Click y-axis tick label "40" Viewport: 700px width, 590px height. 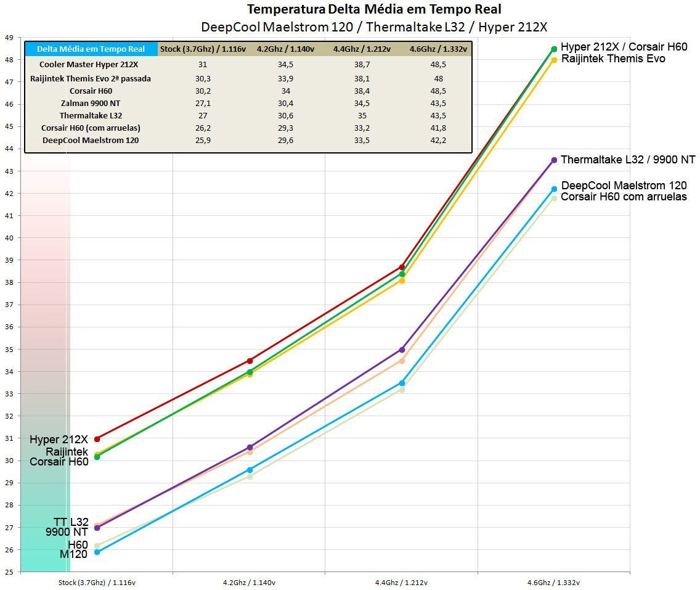click(9, 237)
